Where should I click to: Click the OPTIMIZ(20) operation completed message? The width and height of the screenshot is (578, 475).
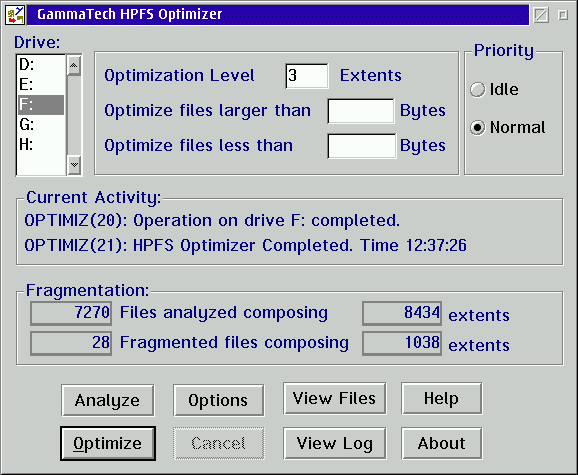point(212,221)
